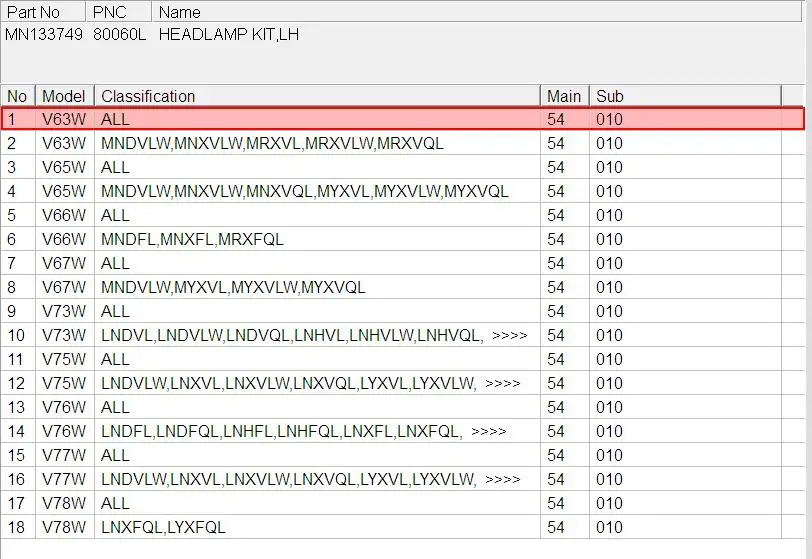
Task: Select row 11 model V75W
Action: point(64,360)
